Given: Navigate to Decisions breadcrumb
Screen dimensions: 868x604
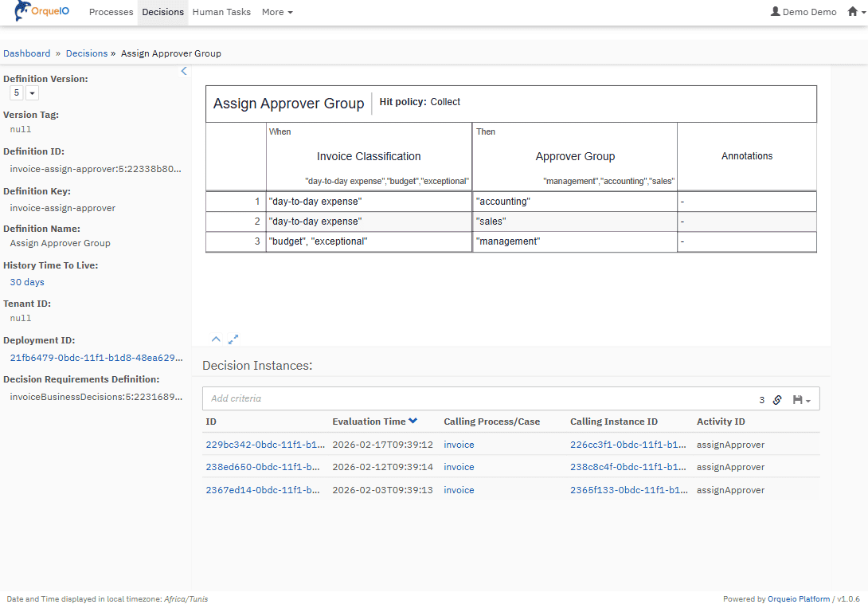Looking at the screenshot, I should tap(87, 53).
